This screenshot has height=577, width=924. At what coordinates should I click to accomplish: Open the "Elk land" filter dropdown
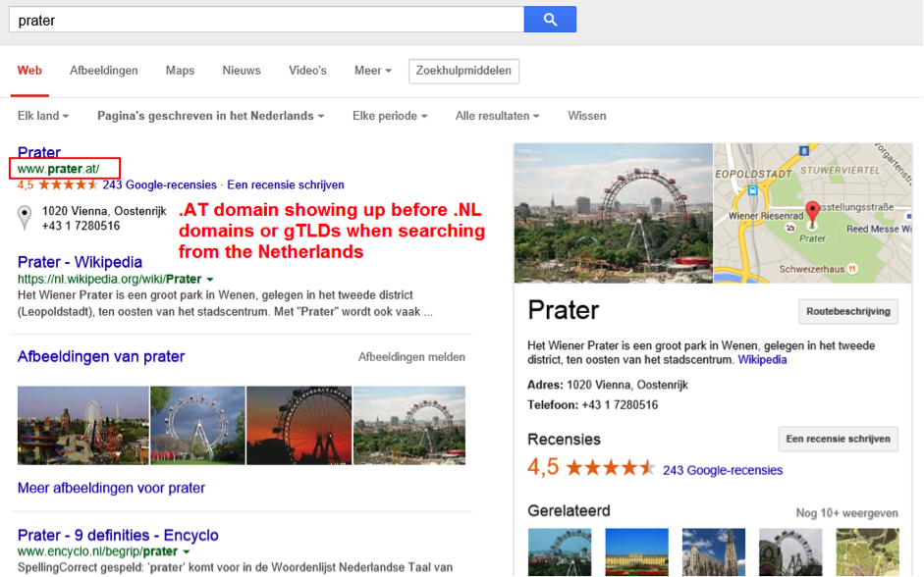click(41, 115)
